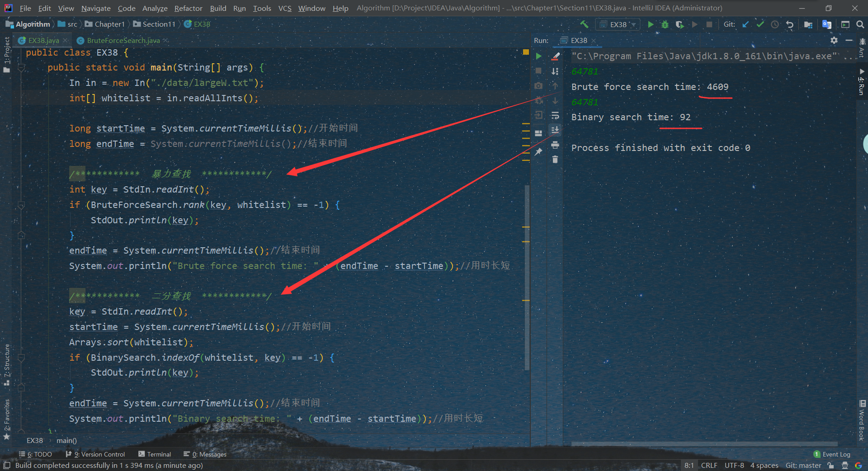Click the Run console horizontal scrollbar
This screenshot has height=471, width=868.
[x=704, y=444]
